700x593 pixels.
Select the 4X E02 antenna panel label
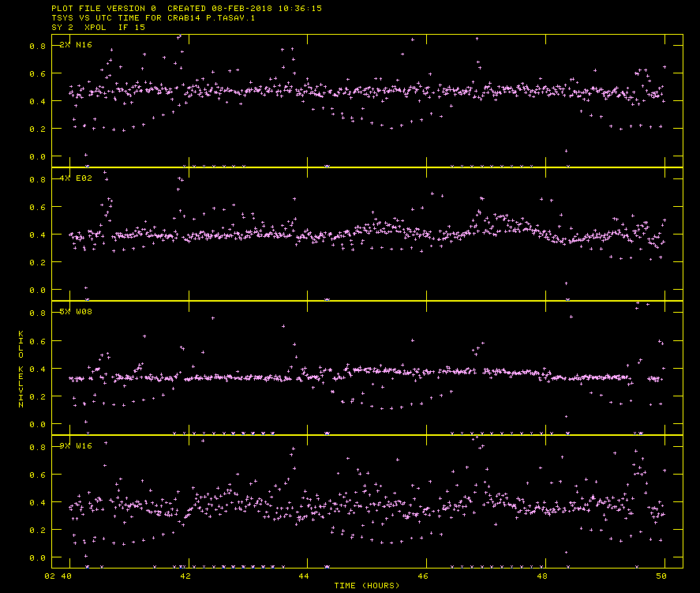click(x=77, y=178)
